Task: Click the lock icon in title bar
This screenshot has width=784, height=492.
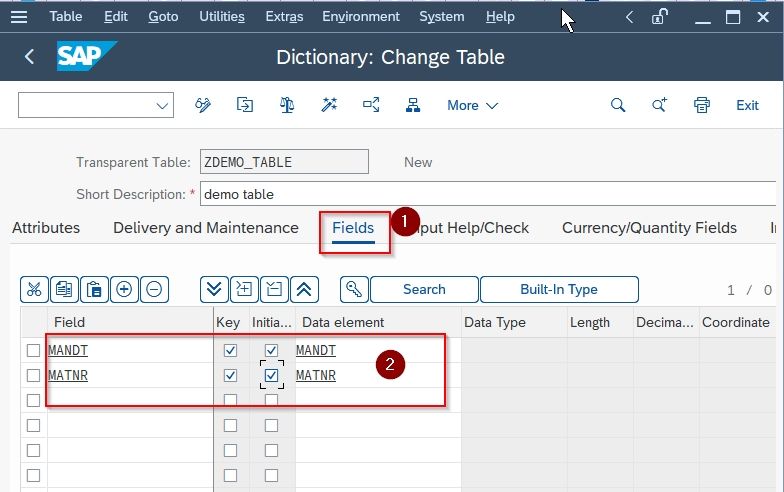Action: point(660,17)
